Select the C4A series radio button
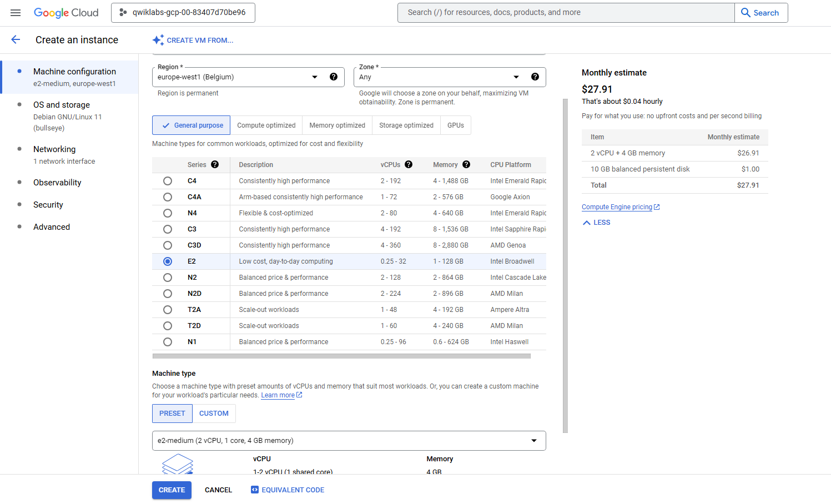Image resolution: width=831 pixels, height=504 pixels. click(168, 197)
